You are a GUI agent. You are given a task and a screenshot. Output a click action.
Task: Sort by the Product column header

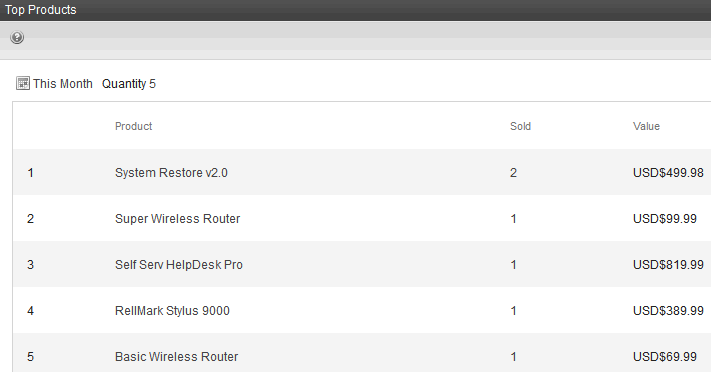click(133, 126)
